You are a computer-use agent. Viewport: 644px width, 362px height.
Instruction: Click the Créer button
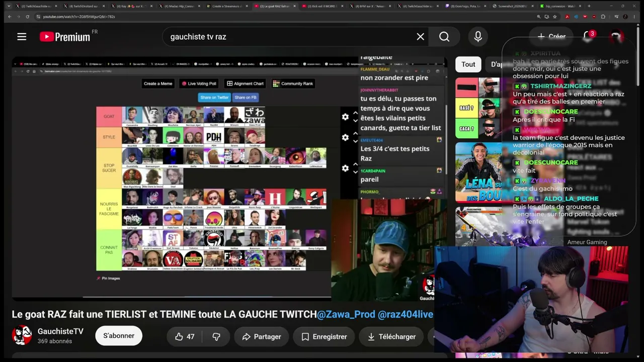click(x=551, y=36)
